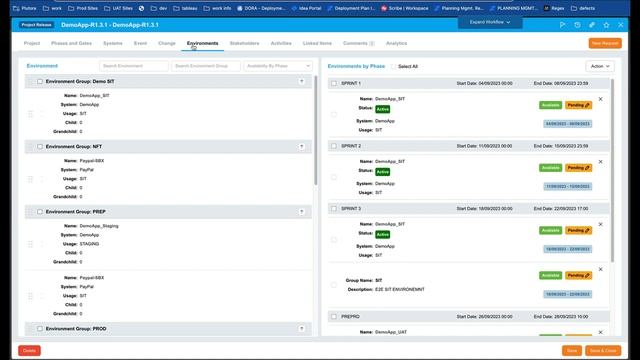Click the flag icon in the header
This screenshot has width=640, height=360.
562,25
